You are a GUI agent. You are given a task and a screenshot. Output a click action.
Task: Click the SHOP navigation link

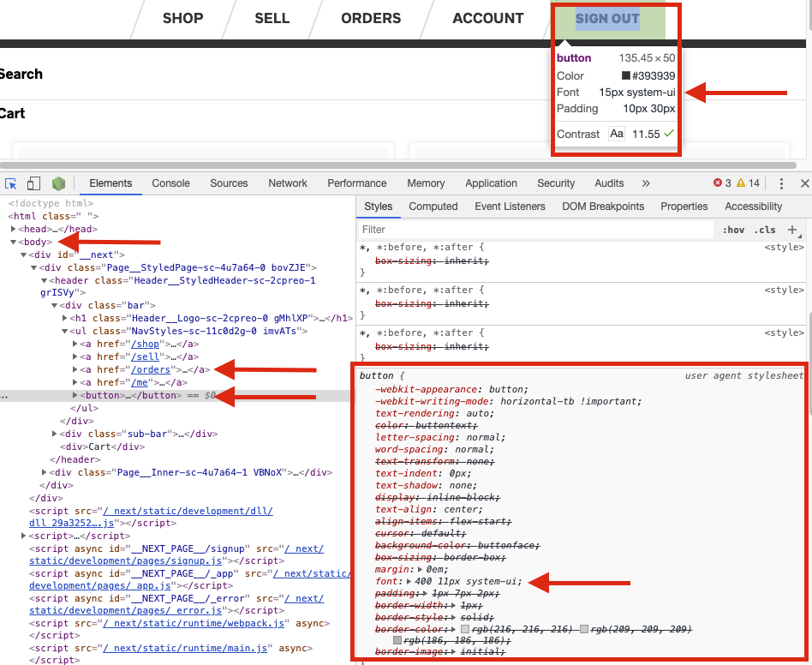(x=182, y=18)
